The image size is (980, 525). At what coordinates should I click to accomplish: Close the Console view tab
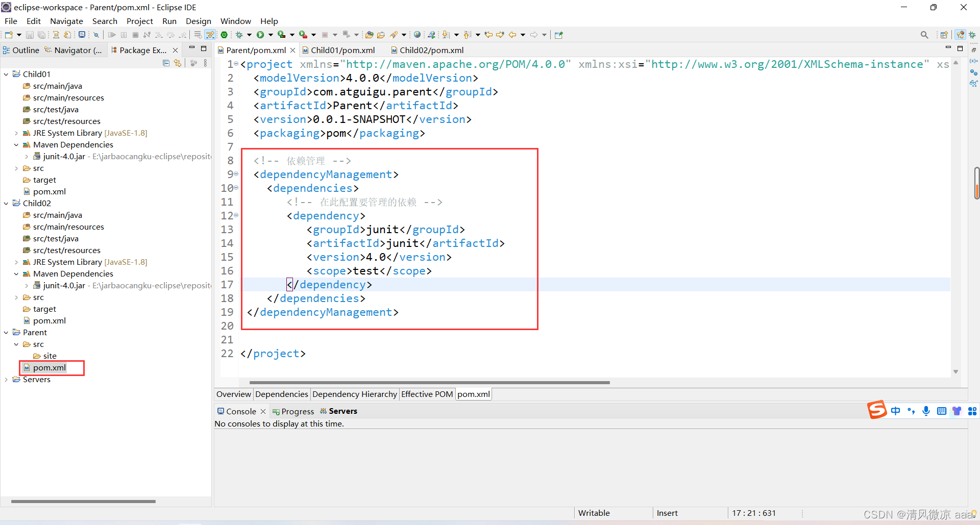click(x=263, y=411)
